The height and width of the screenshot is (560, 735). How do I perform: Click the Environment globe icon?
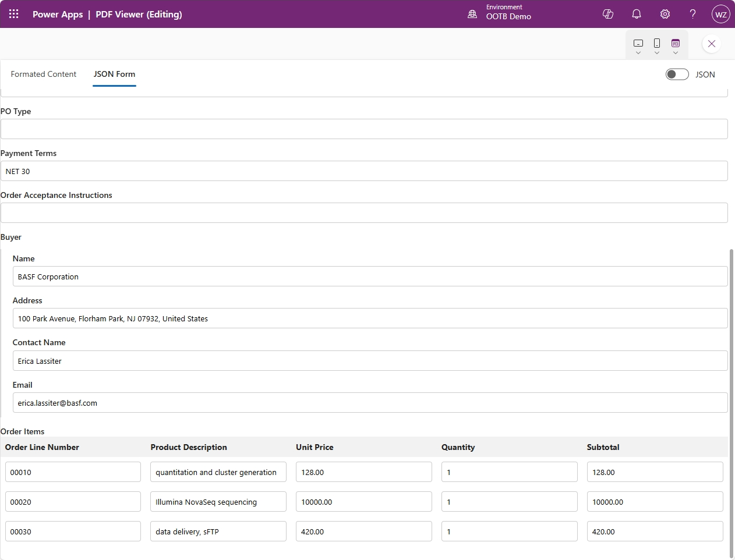tap(472, 14)
